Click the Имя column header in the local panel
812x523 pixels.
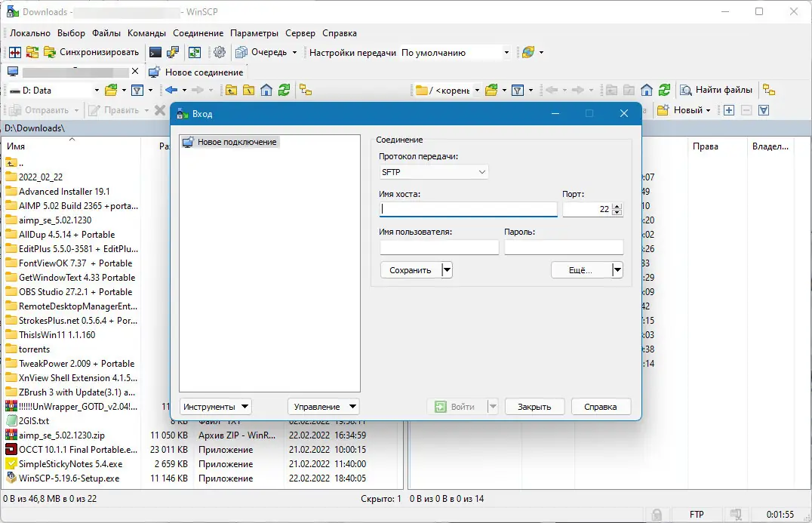72,146
